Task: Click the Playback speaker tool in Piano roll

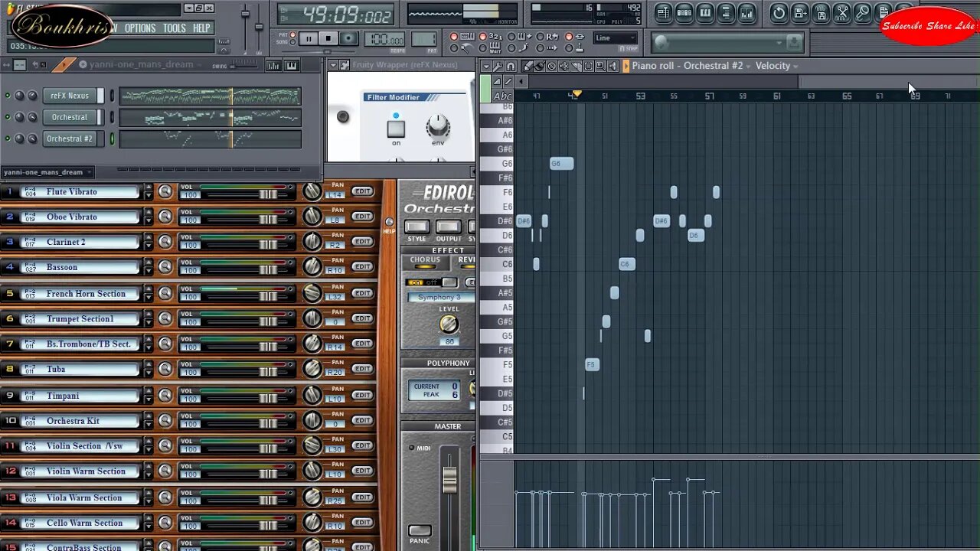Action: [x=612, y=66]
